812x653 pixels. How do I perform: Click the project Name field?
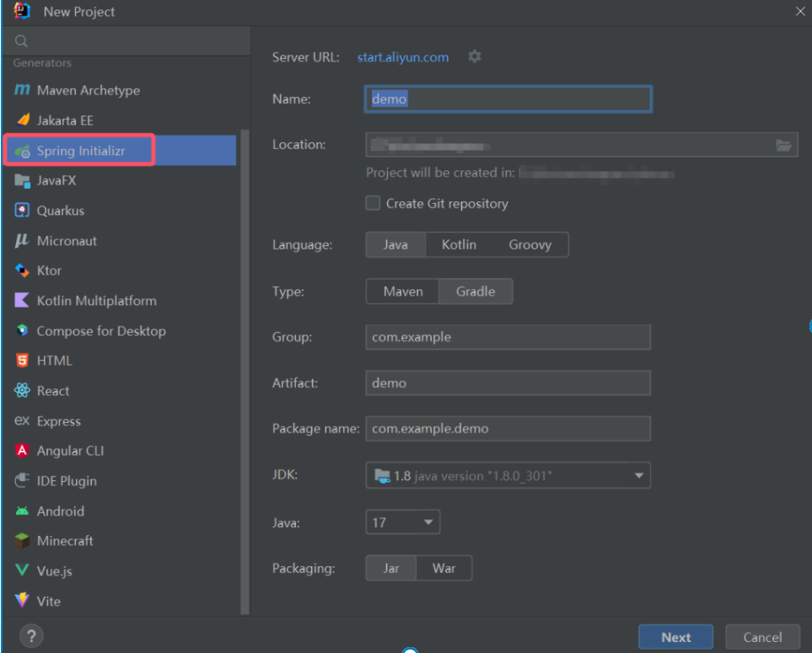coord(508,99)
